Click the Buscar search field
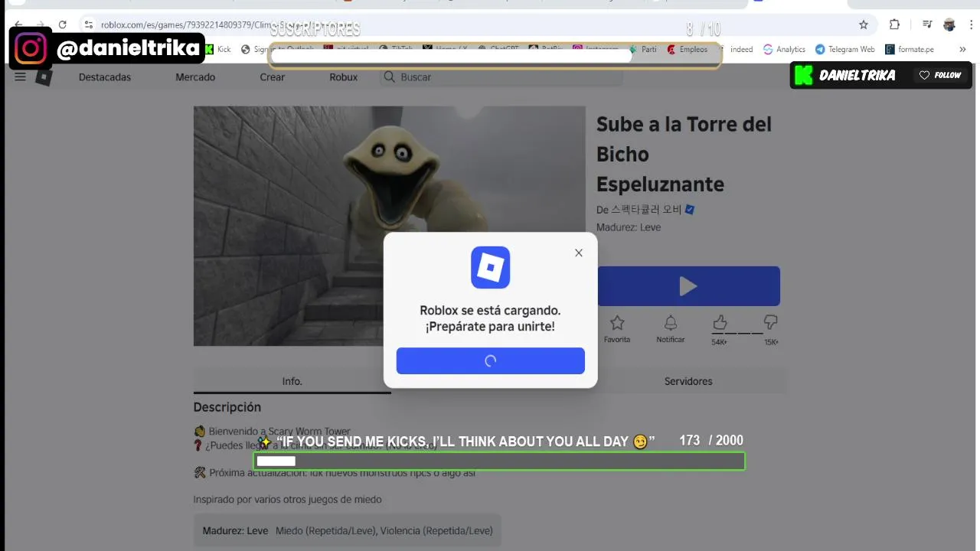The height and width of the screenshot is (551, 980). (x=501, y=77)
